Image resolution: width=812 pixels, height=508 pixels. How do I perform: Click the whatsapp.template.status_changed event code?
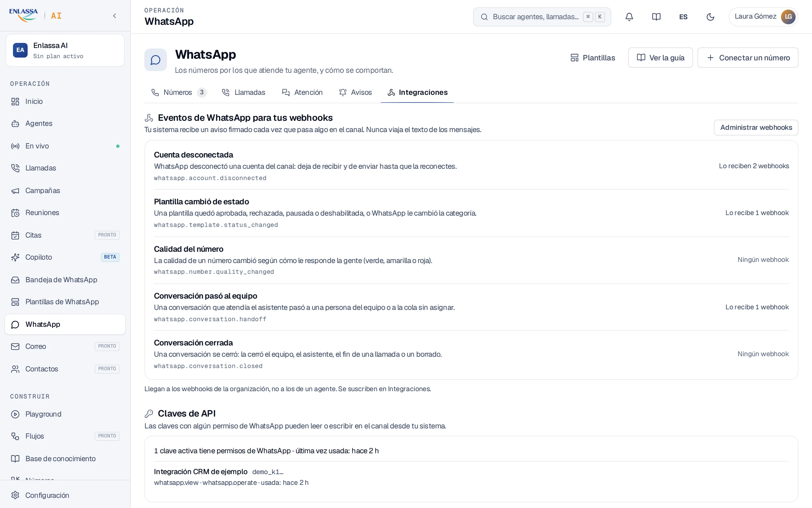(x=216, y=225)
